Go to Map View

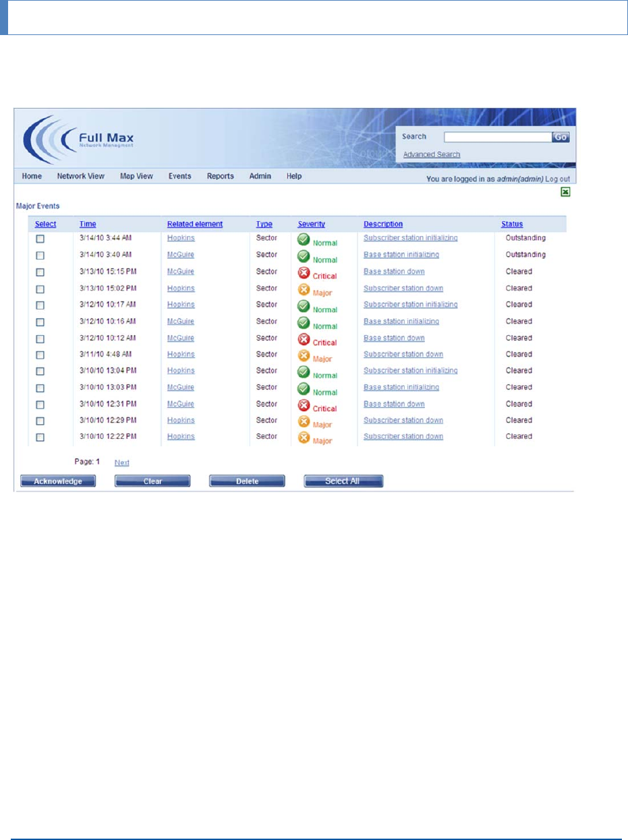(136, 176)
